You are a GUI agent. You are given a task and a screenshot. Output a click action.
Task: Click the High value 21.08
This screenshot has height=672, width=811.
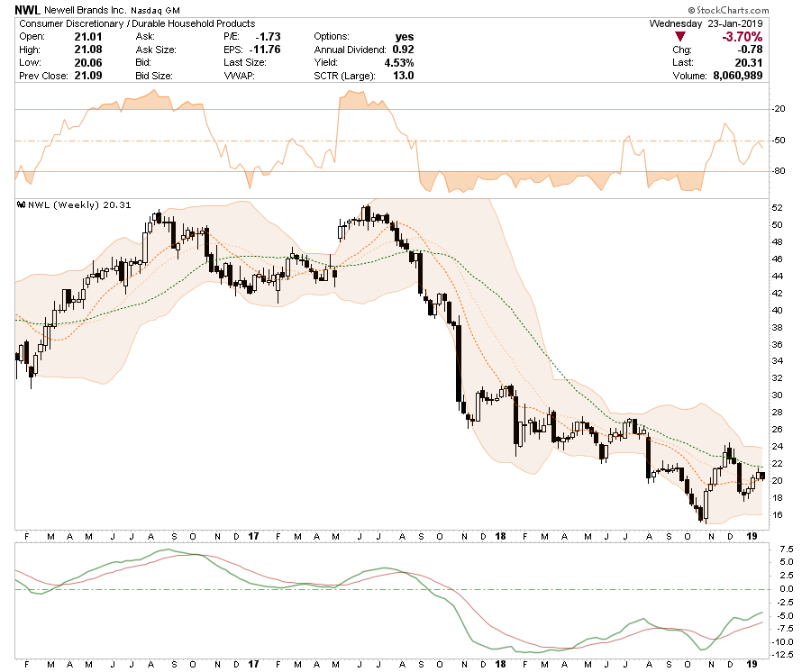pos(88,50)
